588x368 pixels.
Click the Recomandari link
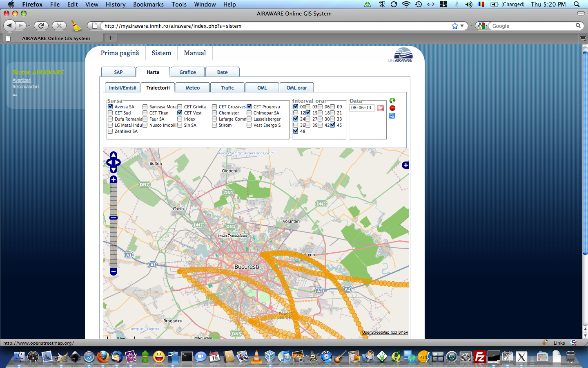point(26,87)
